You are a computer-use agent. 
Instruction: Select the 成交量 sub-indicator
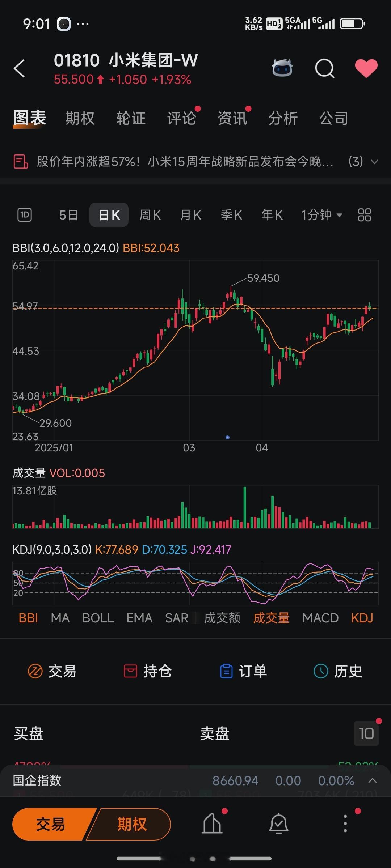click(x=272, y=618)
